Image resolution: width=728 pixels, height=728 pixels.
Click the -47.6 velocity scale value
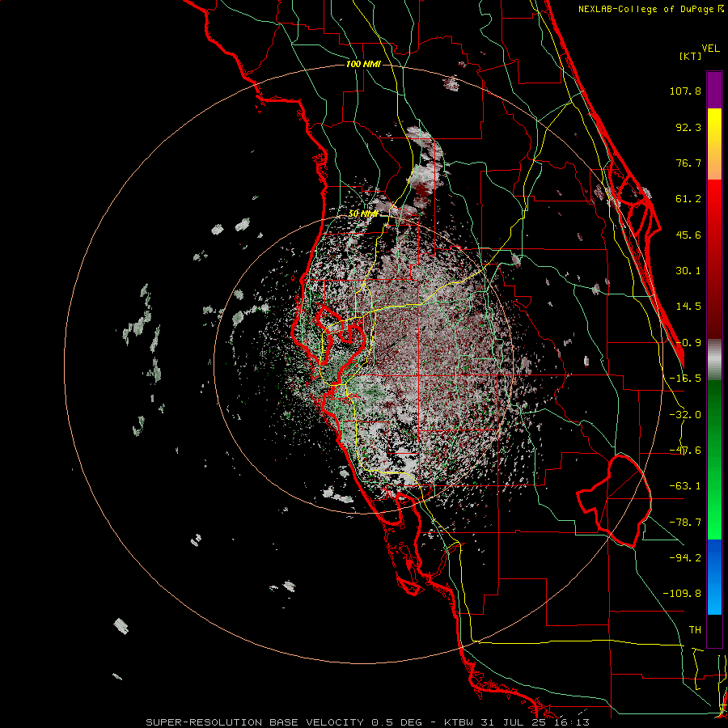tap(685, 451)
